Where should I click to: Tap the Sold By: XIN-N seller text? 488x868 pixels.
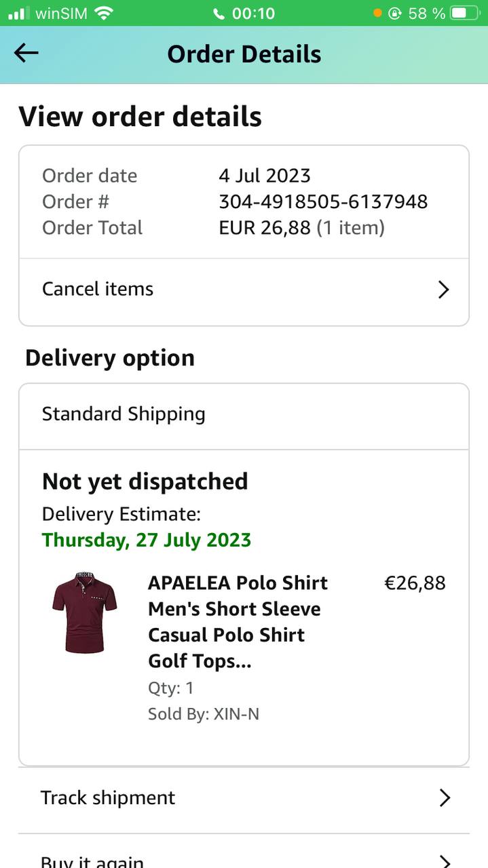[204, 714]
